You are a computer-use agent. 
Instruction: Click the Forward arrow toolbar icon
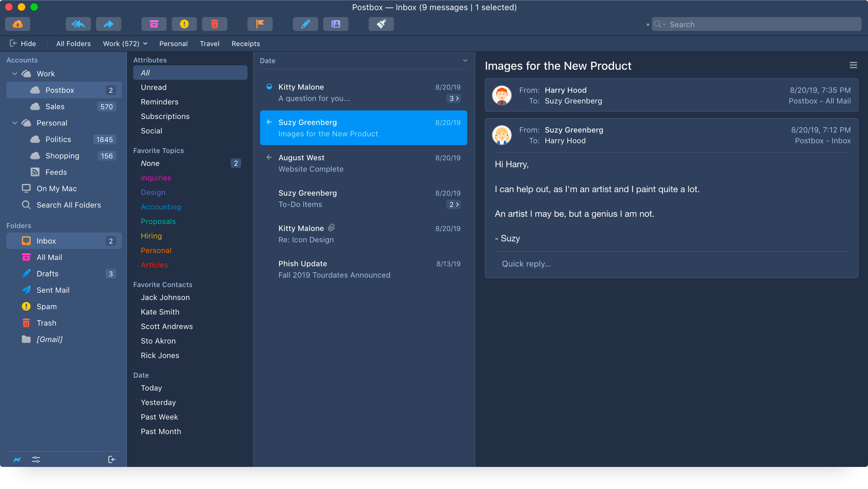click(108, 24)
